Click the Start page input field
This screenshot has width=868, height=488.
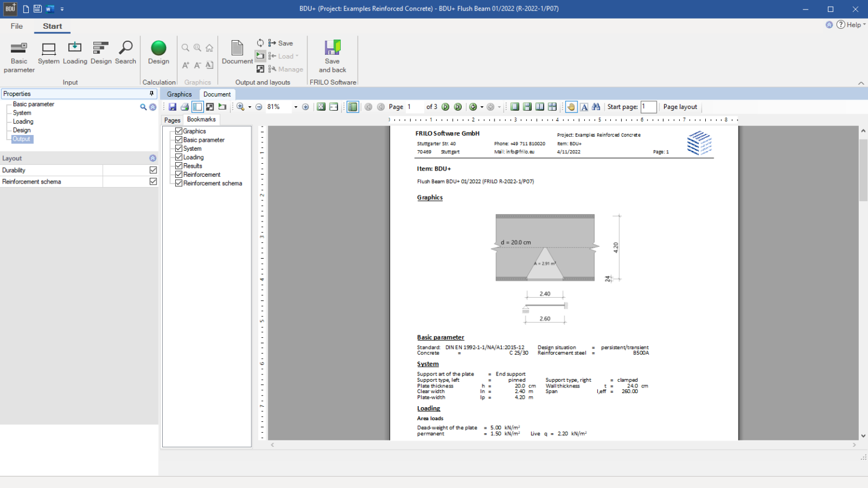(648, 107)
